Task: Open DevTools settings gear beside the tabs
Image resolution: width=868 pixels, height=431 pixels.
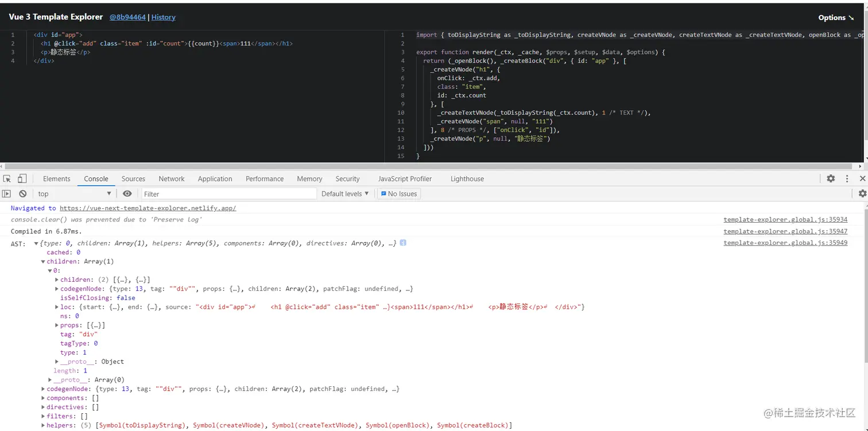Action: click(831, 179)
